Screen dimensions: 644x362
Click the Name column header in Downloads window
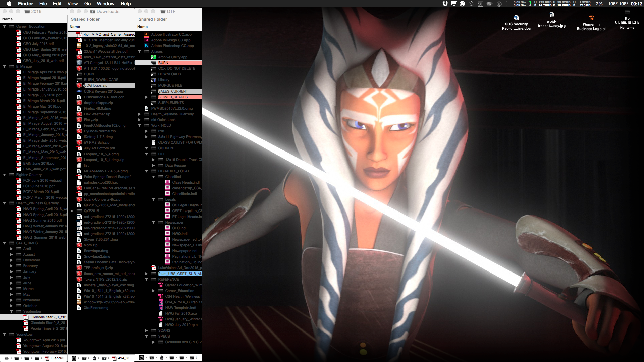tap(101, 27)
